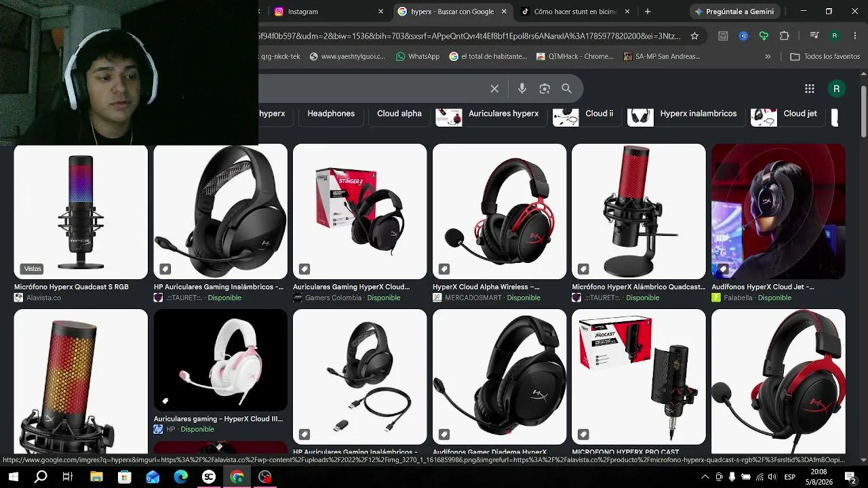This screenshot has height=488, width=868.
Task: Open the tab groups toolbar icon
Action: pyautogui.click(x=724, y=36)
